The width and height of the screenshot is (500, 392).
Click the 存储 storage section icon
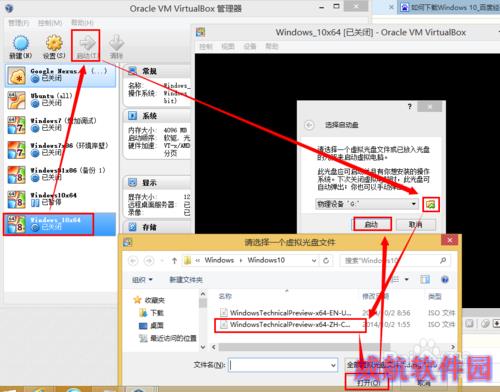133,227
